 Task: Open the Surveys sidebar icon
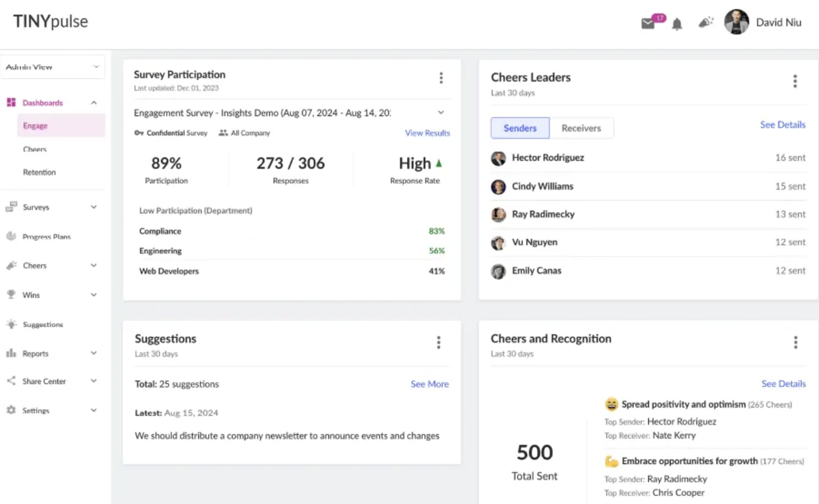pyautogui.click(x=11, y=207)
